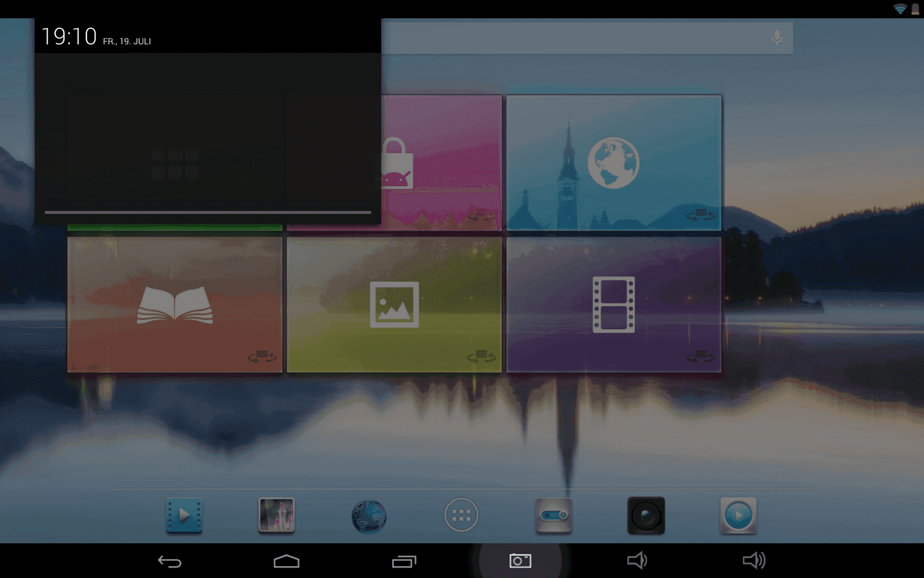924x578 pixels.
Task: Tap the date FR., 19. JULI
Action: coord(127,41)
